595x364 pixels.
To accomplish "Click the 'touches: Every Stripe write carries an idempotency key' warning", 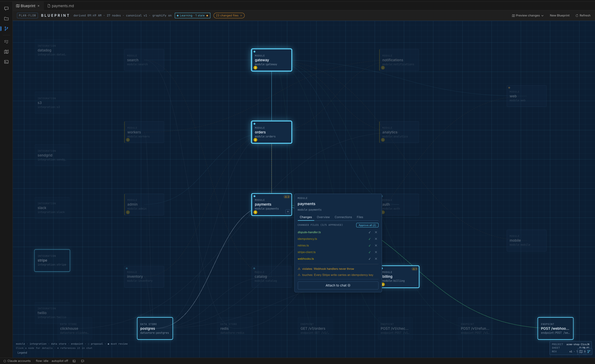I will (x=335, y=275).
